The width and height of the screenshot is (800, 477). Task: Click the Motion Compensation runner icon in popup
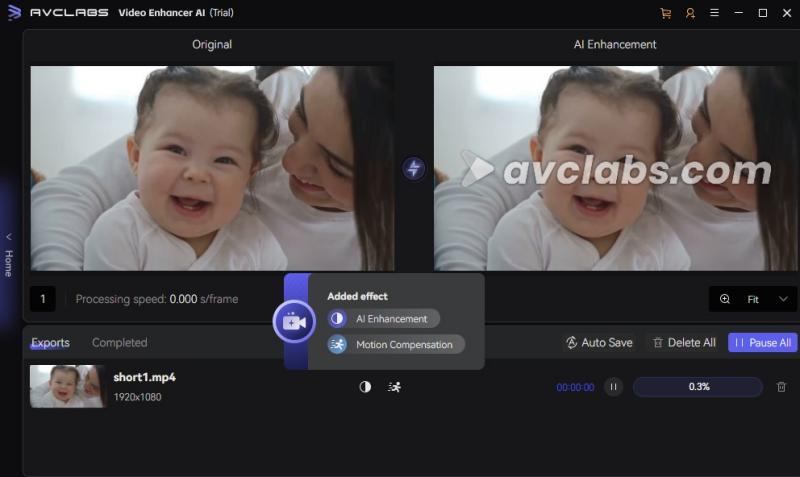coord(337,344)
